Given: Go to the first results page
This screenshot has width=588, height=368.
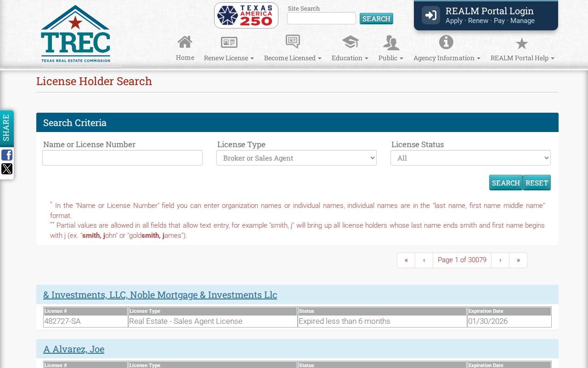Looking at the screenshot, I should (x=406, y=260).
